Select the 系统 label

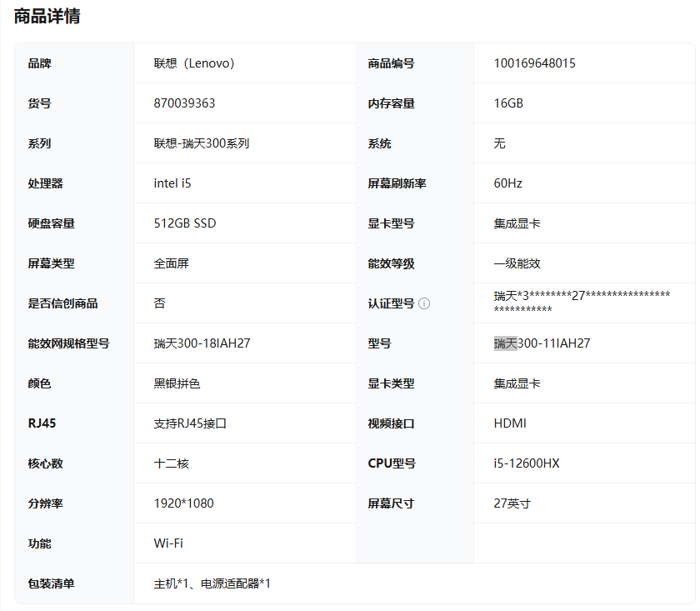pos(379,143)
